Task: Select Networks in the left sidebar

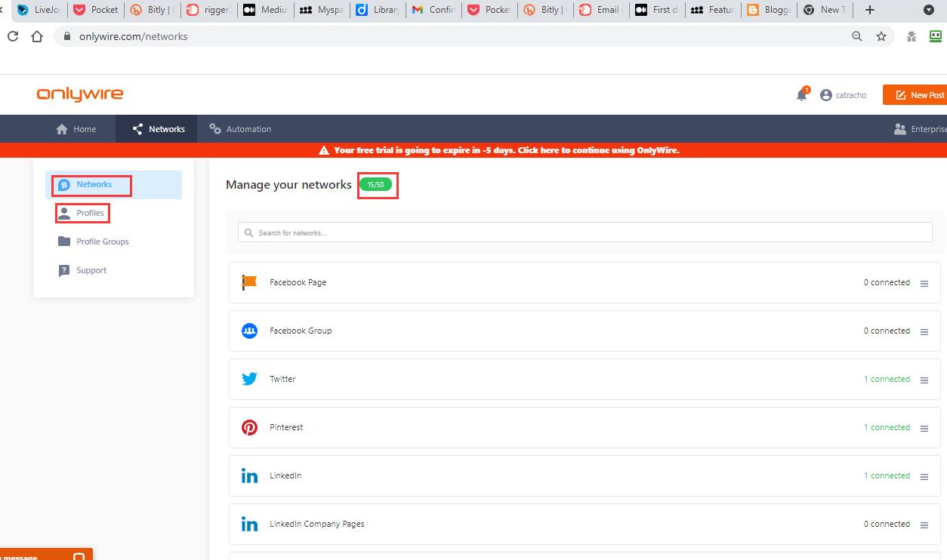Action: click(x=114, y=185)
